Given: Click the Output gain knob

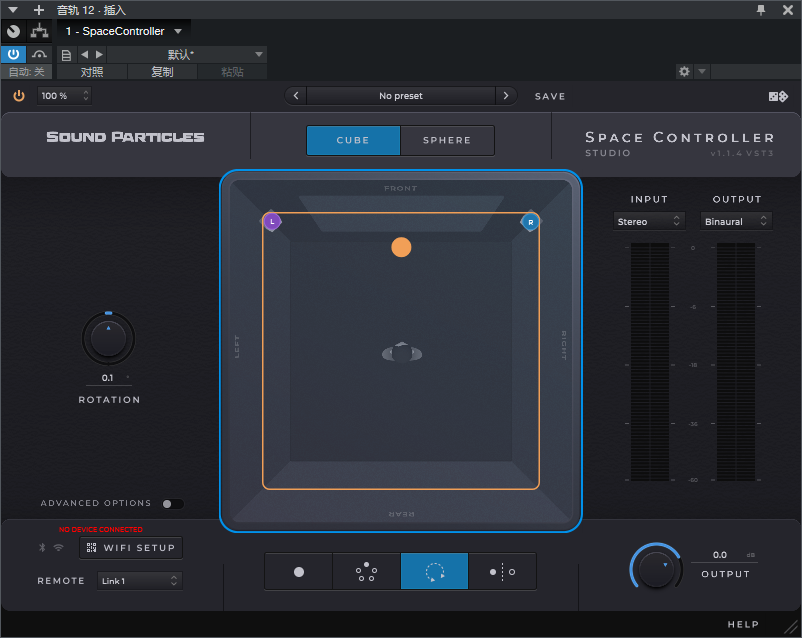Looking at the screenshot, I should (x=656, y=569).
